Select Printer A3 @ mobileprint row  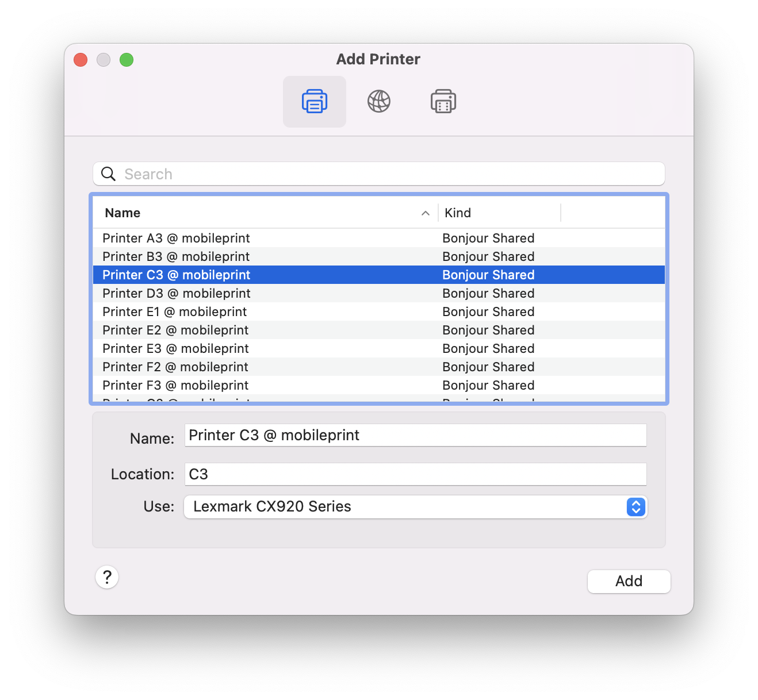coord(379,238)
